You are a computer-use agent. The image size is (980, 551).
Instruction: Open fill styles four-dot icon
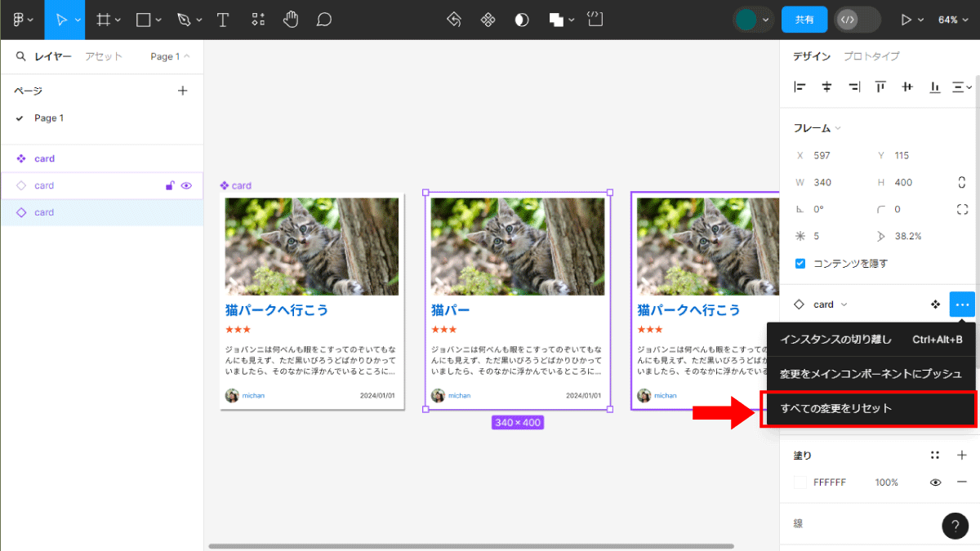tap(935, 455)
